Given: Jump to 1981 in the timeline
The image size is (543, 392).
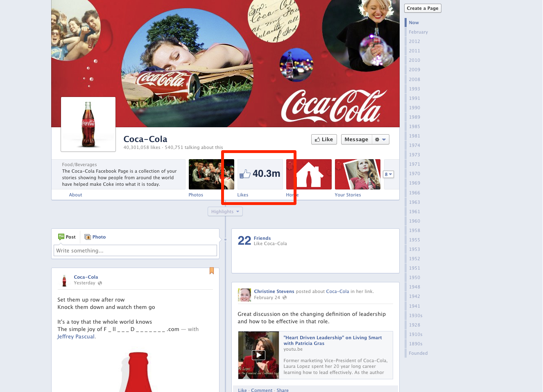Looking at the screenshot, I should [x=414, y=136].
